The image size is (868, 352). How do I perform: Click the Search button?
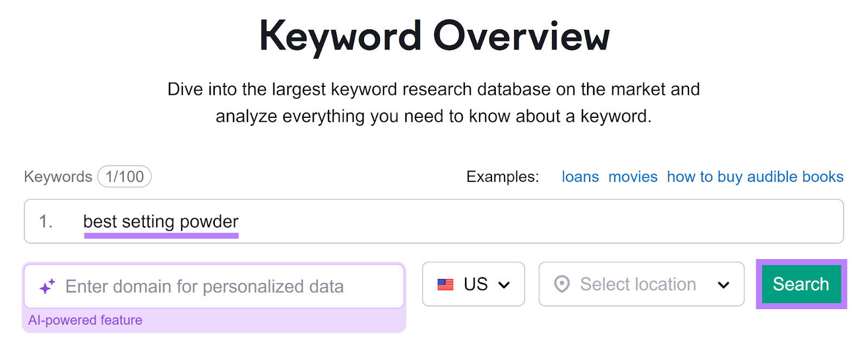pyautogui.click(x=800, y=284)
